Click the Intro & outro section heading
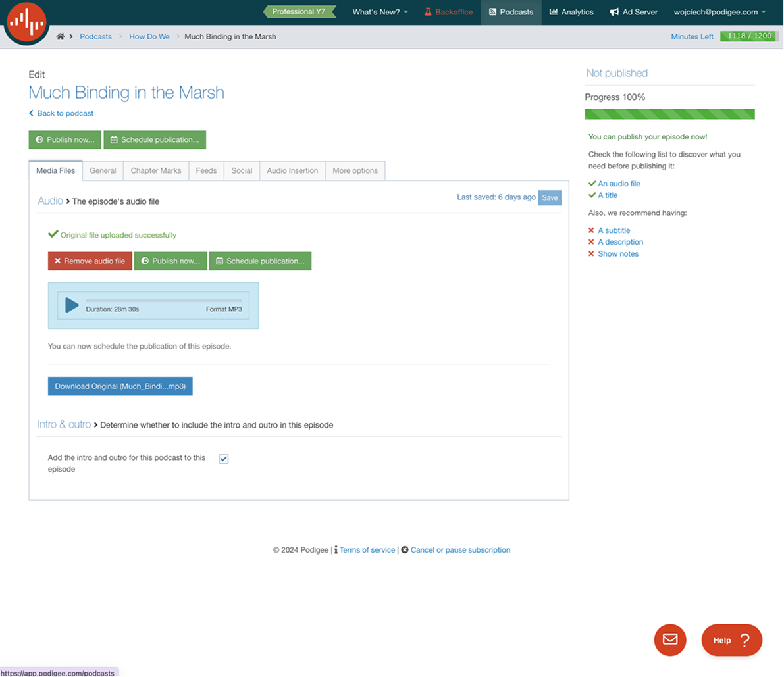This screenshot has height=677, width=784. point(65,424)
